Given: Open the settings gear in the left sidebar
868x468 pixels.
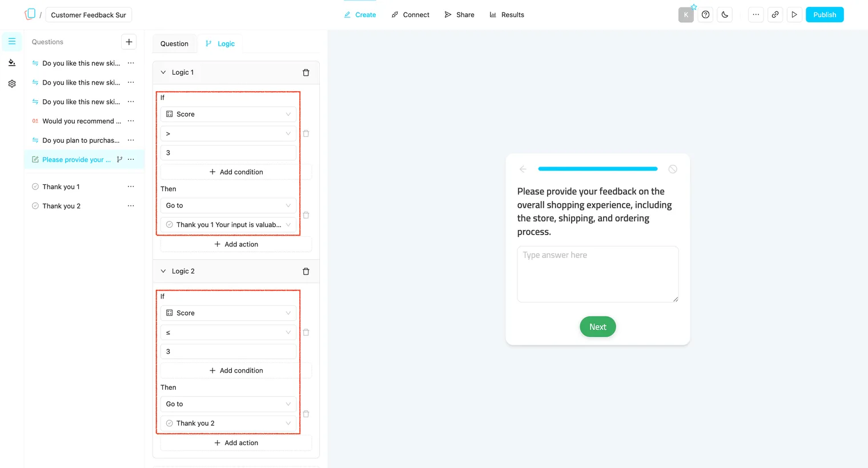Looking at the screenshot, I should pos(12,83).
